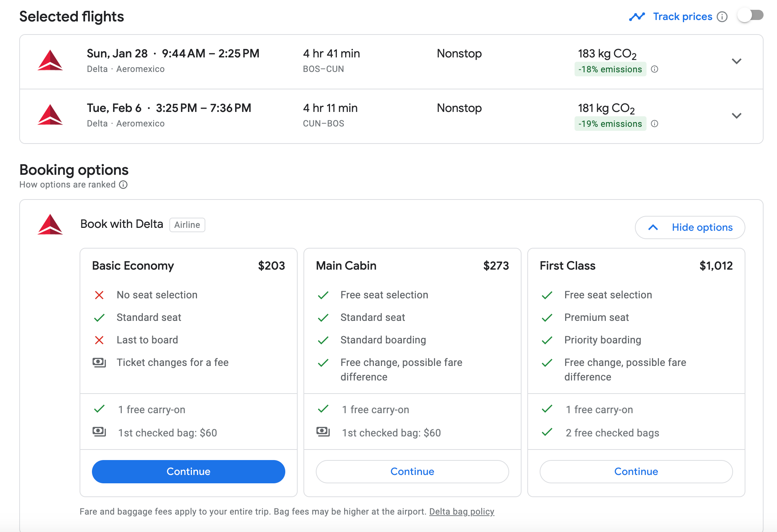Click the Track prices link text
The height and width of the screenshot is (532, 777).
point(683,17)
